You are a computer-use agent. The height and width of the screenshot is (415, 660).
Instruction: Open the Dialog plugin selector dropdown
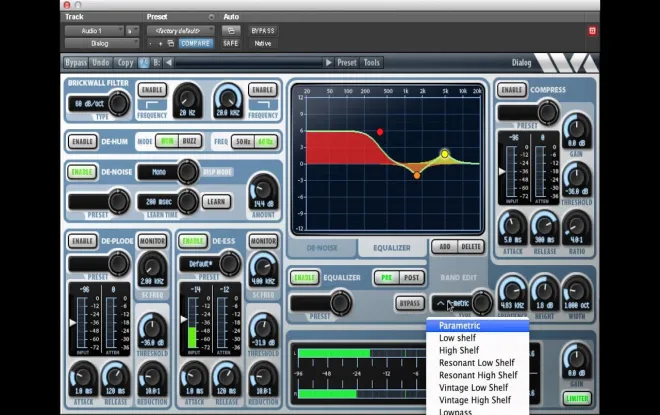[101, 43]
